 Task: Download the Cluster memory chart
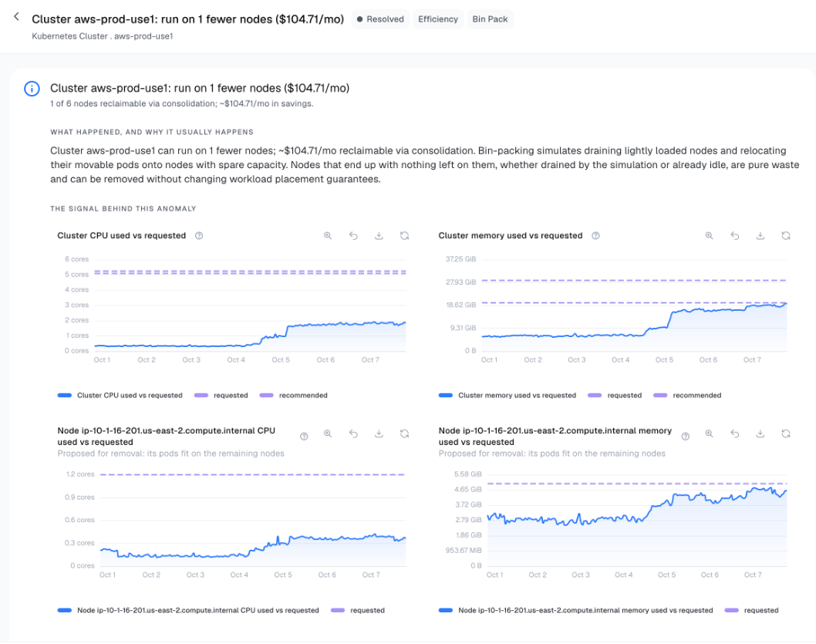click(760, 236)
